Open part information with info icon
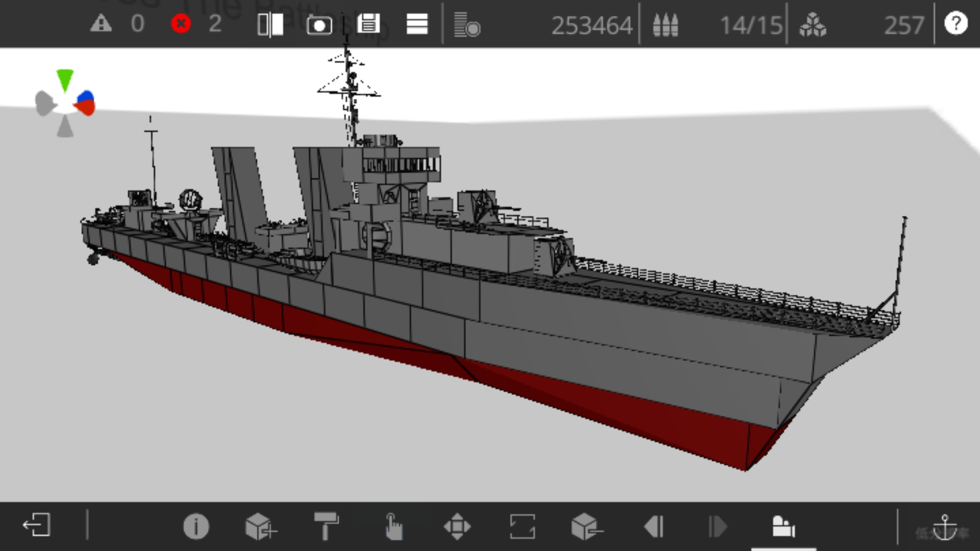980x551 pixels. pyautogui.click(x=196, y=526)
